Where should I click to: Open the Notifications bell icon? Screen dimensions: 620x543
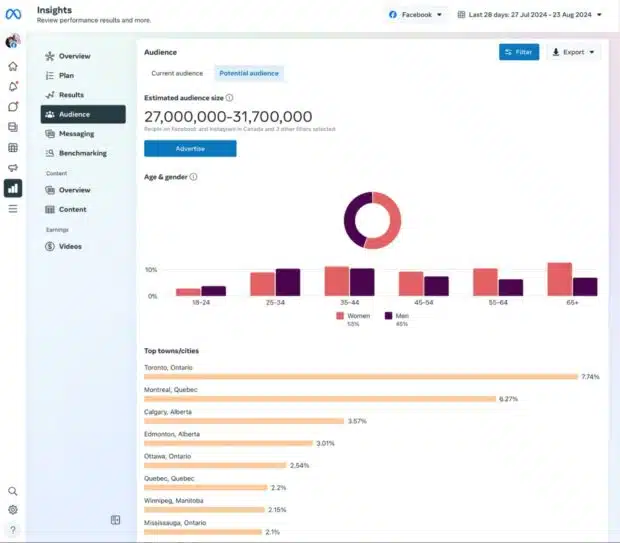(13, 86)
